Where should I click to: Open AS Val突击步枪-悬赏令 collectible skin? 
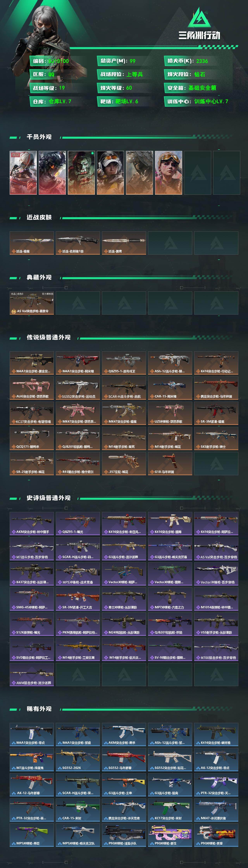pos(32,303)
